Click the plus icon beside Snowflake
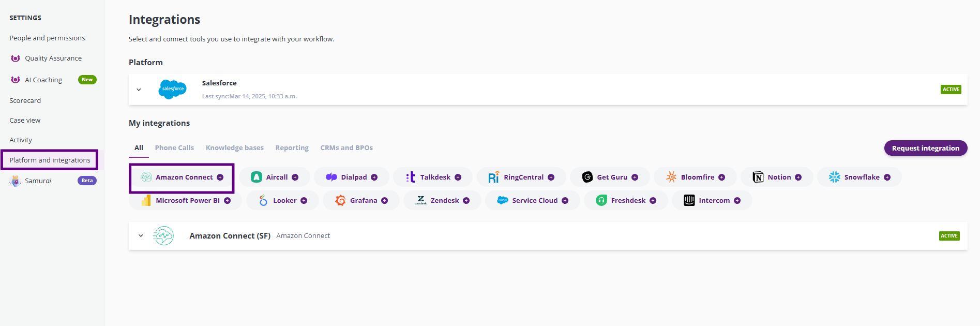Screen dimensions: 980x326 887,177
